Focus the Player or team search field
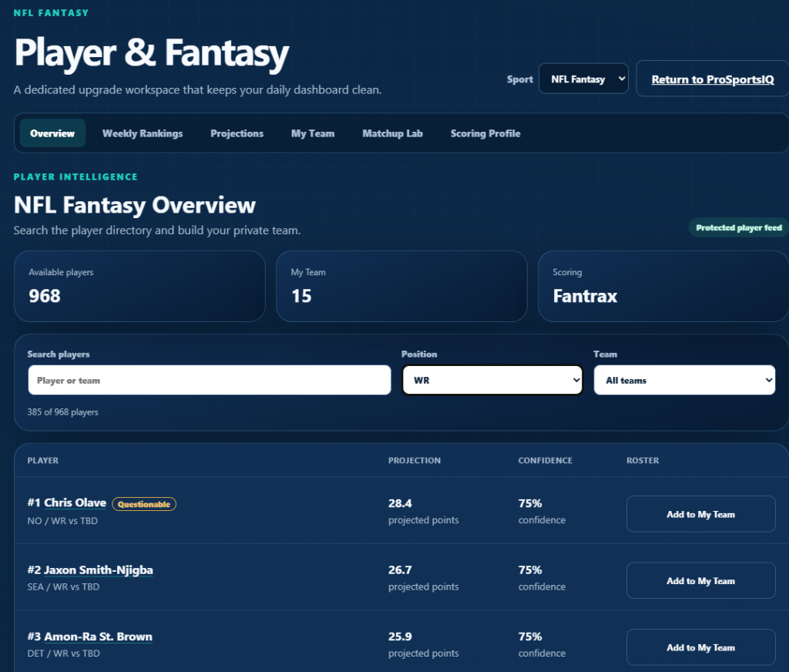Viewport: 789px width, 672px height. point(210,380)
